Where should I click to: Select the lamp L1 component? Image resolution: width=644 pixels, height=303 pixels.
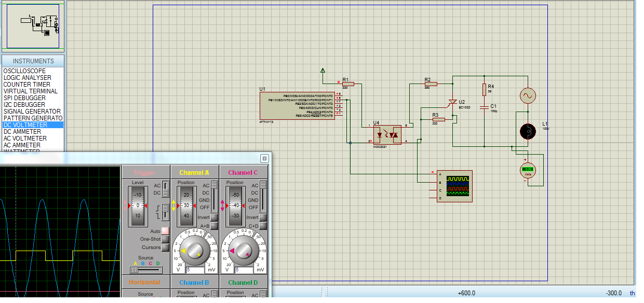528,132
